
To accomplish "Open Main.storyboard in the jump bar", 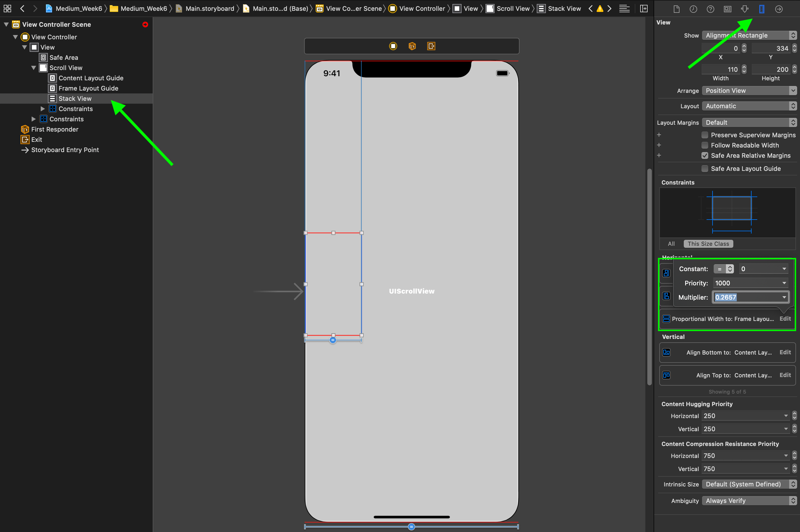I will tap(209, 9).
